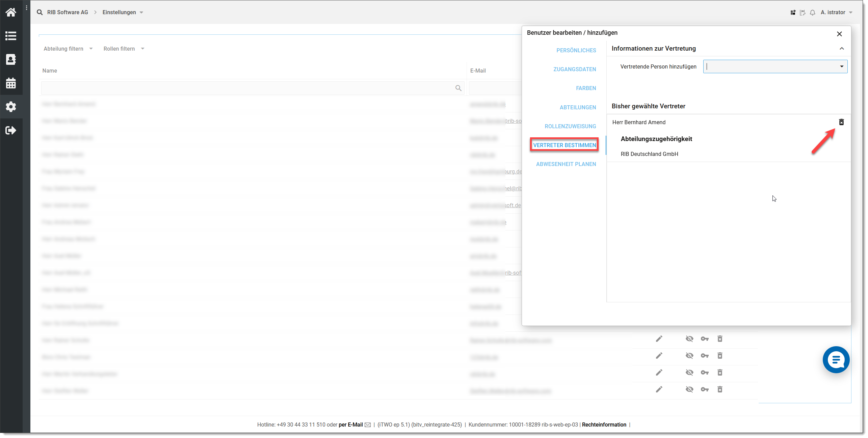The height and width of the screenshot is (438, 868).
Task: Click the search magnifier beside RIB Software AG
Action: [40, 12]
